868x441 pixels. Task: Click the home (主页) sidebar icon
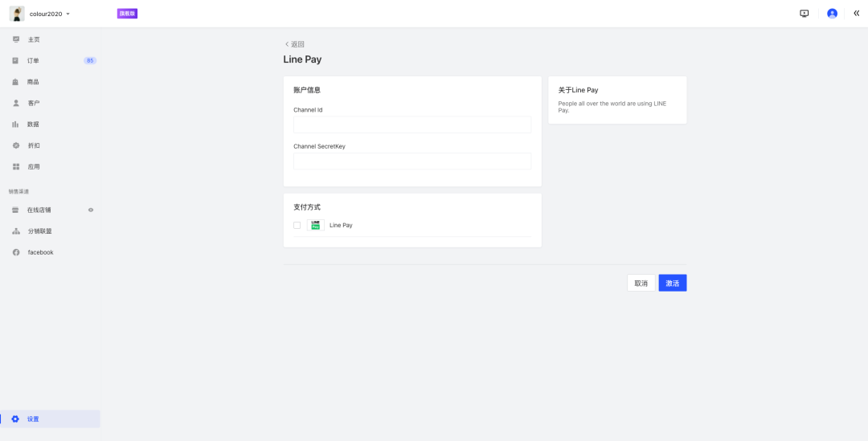point(16,39)
